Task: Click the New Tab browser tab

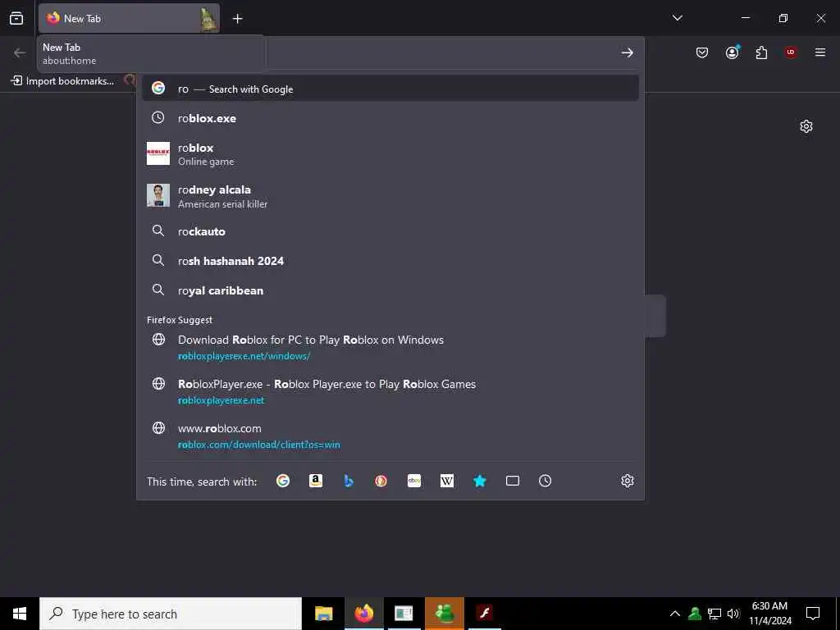Action: (129, 18)
